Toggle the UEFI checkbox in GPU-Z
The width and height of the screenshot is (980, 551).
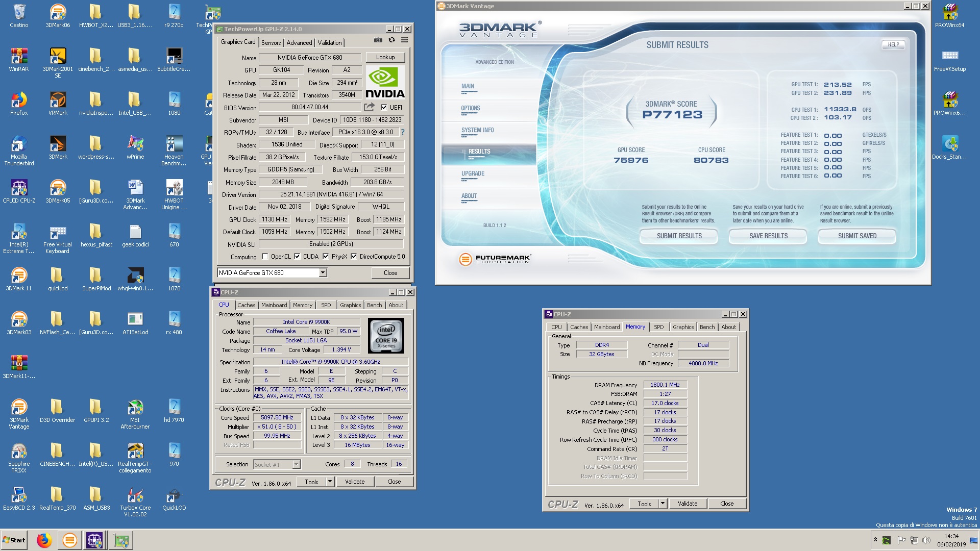pyautogui.click(x=384, y=107)
